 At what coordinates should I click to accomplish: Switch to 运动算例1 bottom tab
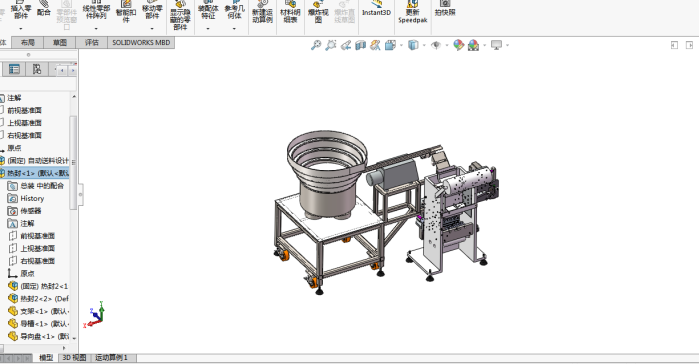pyautogui.click(x=111, y=358)
